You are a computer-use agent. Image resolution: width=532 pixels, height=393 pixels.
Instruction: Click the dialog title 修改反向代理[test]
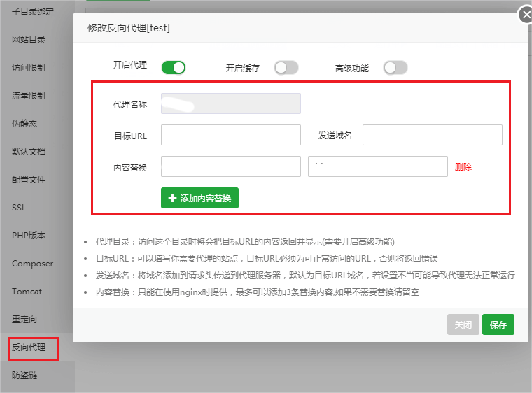[x=129, y=28]
